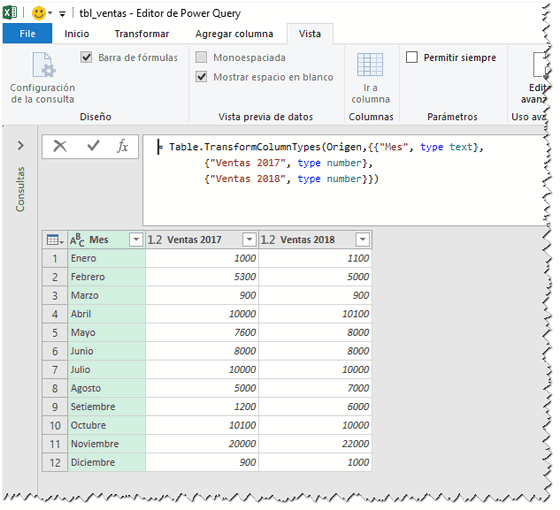Select the Agosto cell
This screenshot has height=510, width=560.
[x=106, y=388]
